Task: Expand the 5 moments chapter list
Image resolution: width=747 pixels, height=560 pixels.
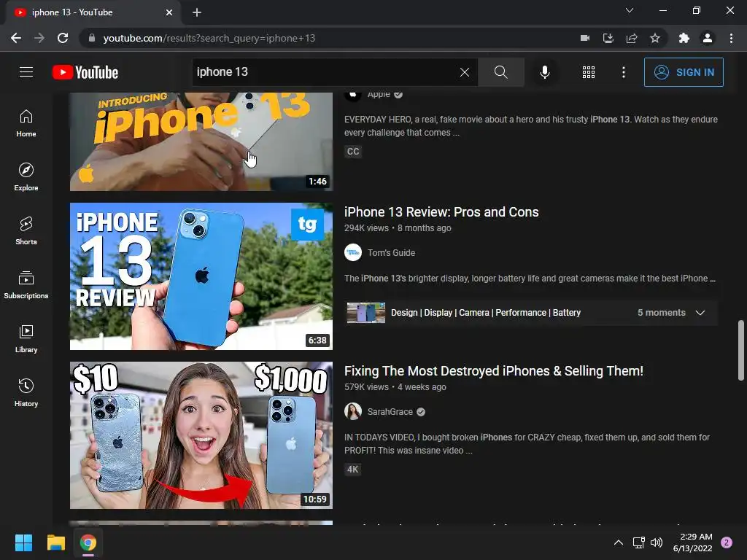Action: 700,313
